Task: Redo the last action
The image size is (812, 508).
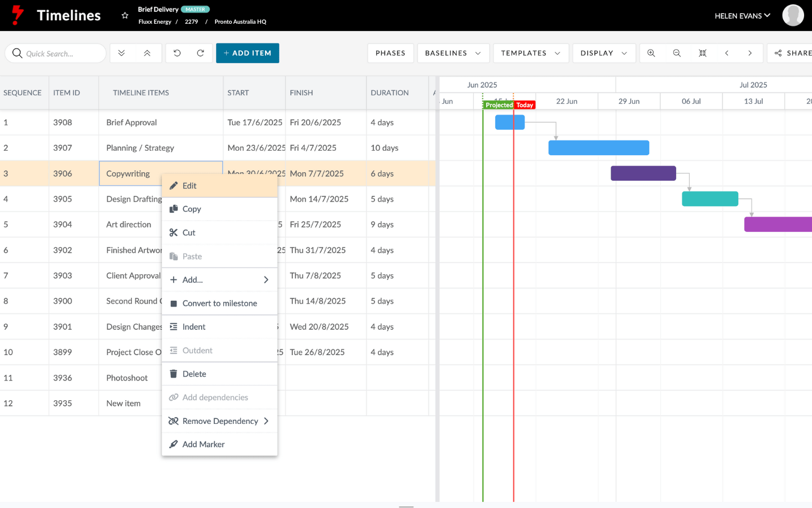Action: click(200, 53)
